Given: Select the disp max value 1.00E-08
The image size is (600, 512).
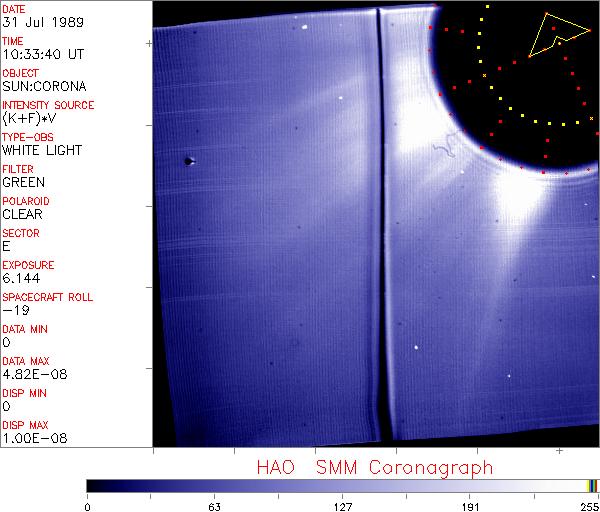Looking at the screenshot, I should tap(35, 438).
